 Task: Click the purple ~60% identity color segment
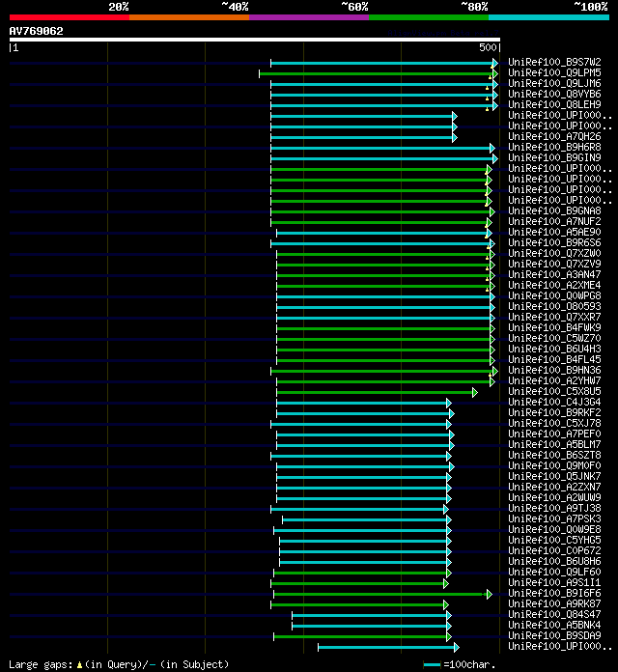pos(309,17)
